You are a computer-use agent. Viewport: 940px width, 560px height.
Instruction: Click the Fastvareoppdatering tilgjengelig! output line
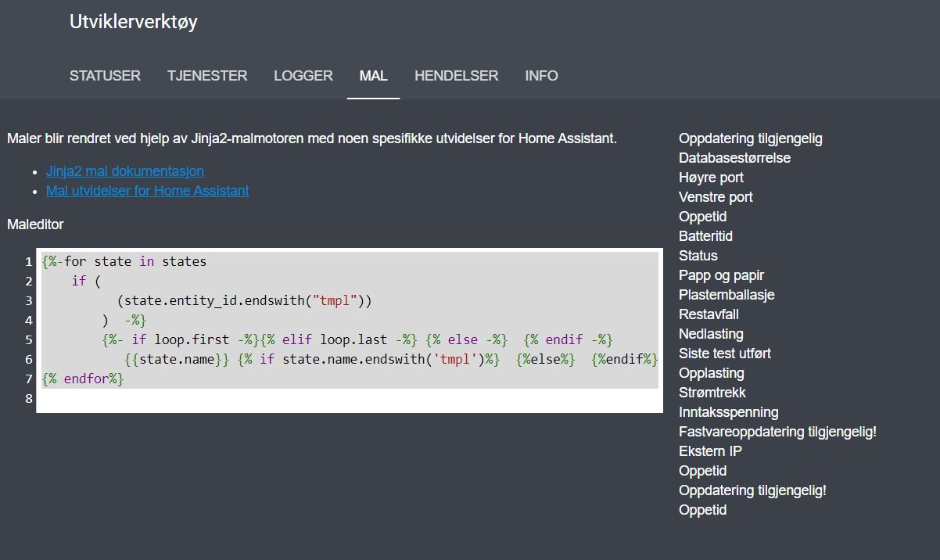777,432
